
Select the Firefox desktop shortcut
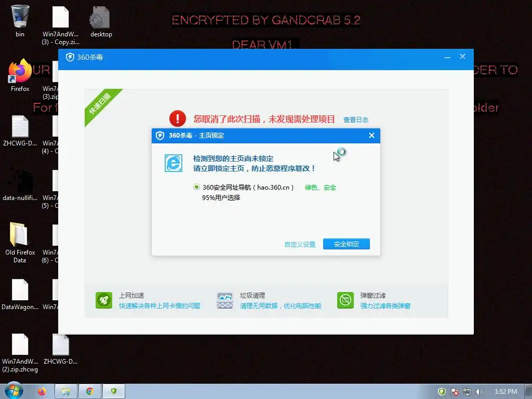coord(20,75)
